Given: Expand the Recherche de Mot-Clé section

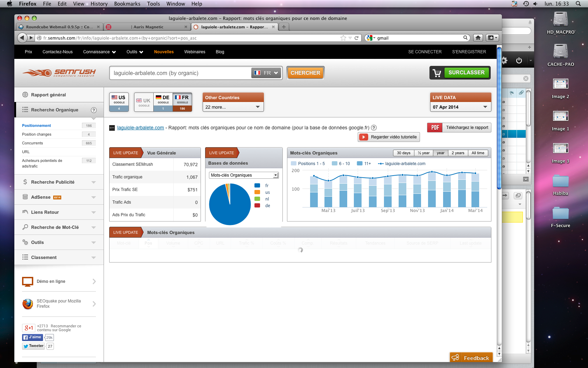Looking at the screenshot, I should (59, 227).
